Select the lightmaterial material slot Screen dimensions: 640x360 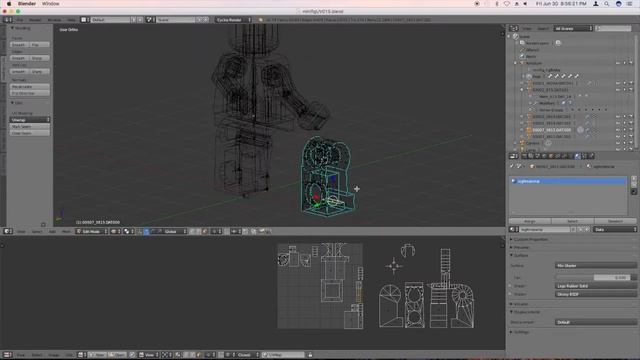568,181
